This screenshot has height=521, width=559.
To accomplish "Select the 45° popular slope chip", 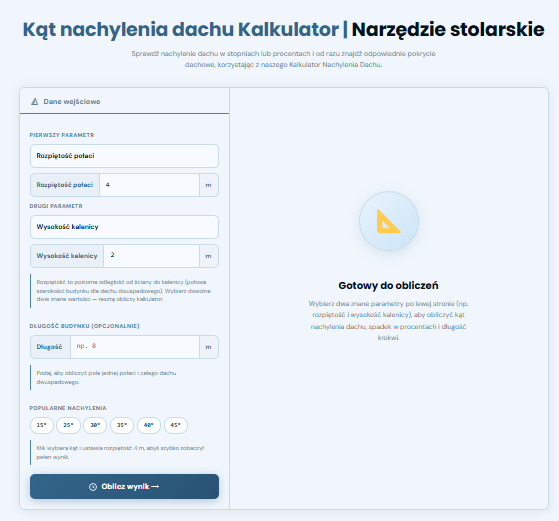I will tap(176, 425).
